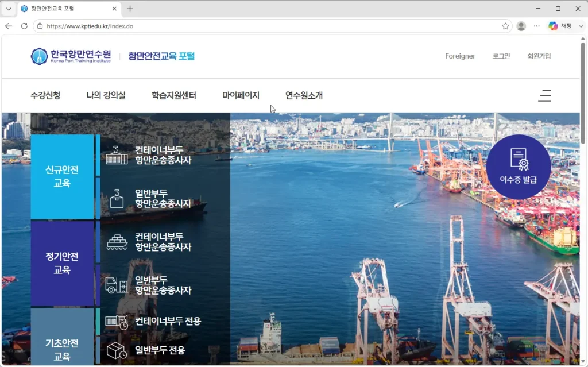Viewport: 588px width, 367px height.
Task: Click the 회원가입 link
Action: 539,56
